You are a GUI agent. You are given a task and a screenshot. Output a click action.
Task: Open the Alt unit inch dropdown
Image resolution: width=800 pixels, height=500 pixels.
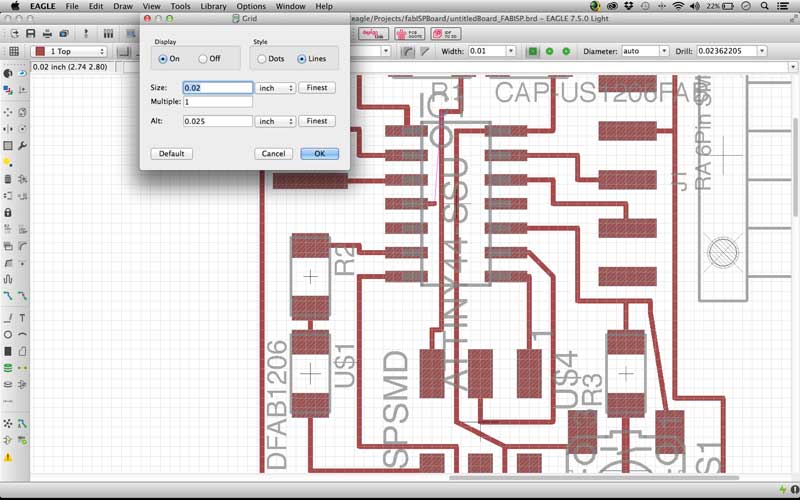[275, 121]
